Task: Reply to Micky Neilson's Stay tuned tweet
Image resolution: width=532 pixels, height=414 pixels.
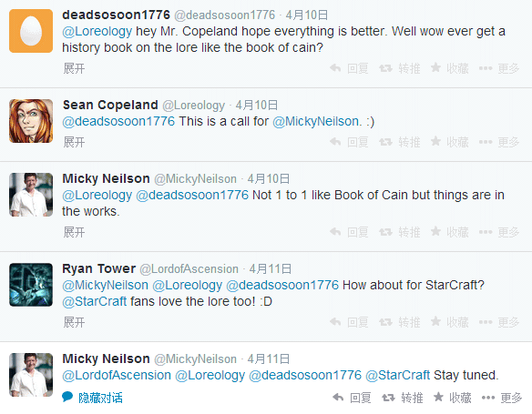Action: 352,398
